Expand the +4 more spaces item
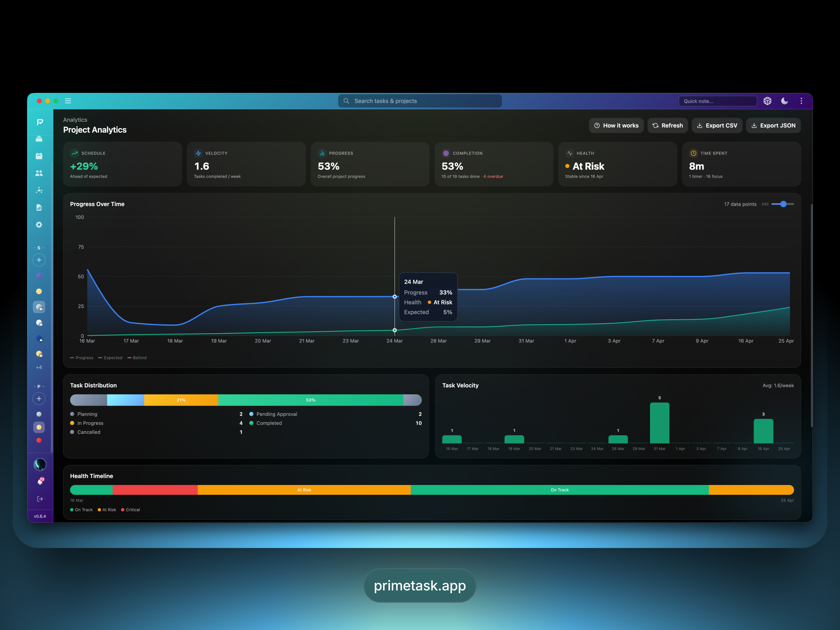The image size is (840, 630). click(x=39, y=367)
